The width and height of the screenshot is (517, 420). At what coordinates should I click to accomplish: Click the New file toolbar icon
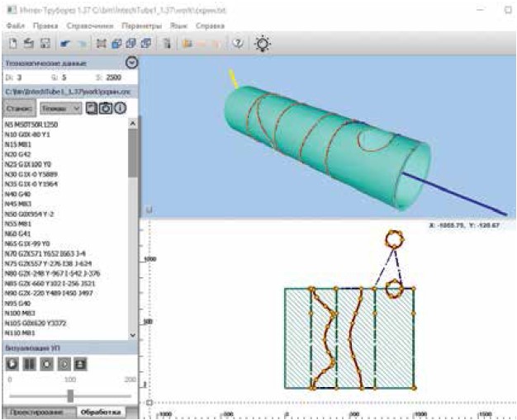pos(12,43)
